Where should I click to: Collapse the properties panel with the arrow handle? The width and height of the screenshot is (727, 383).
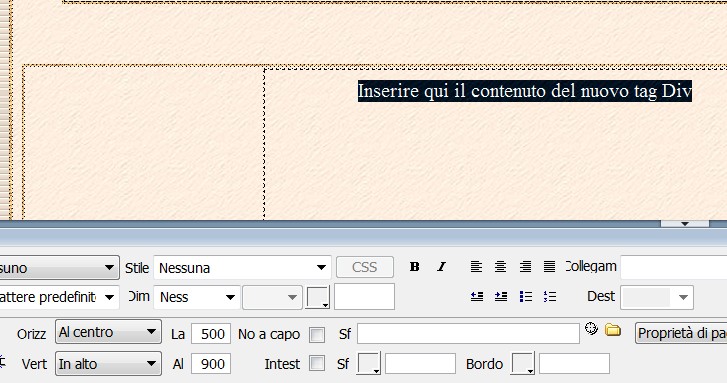(685, 224)
